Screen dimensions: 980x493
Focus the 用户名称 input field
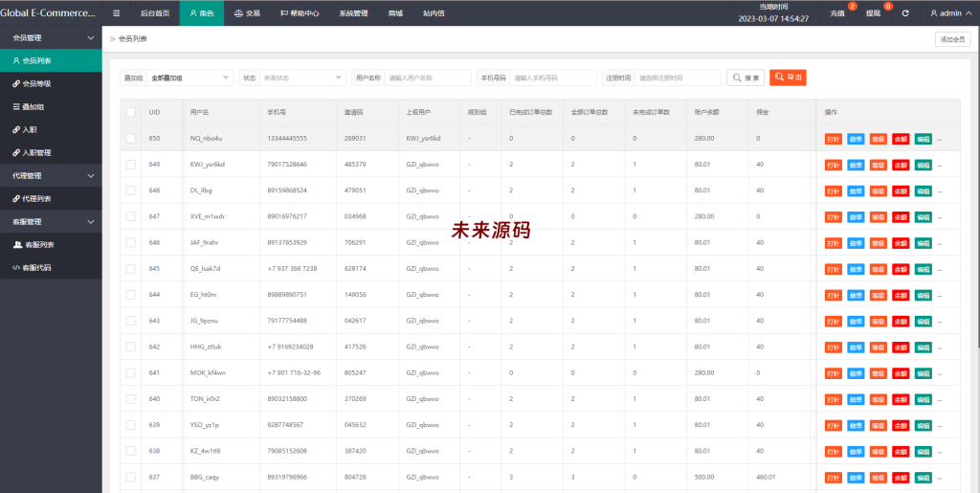428,78
